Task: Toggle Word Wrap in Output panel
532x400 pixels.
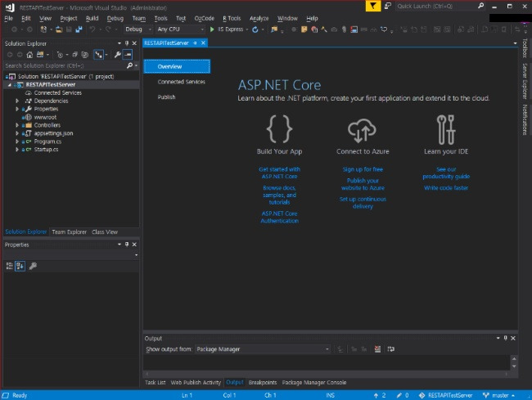Action: pos(391,349)
